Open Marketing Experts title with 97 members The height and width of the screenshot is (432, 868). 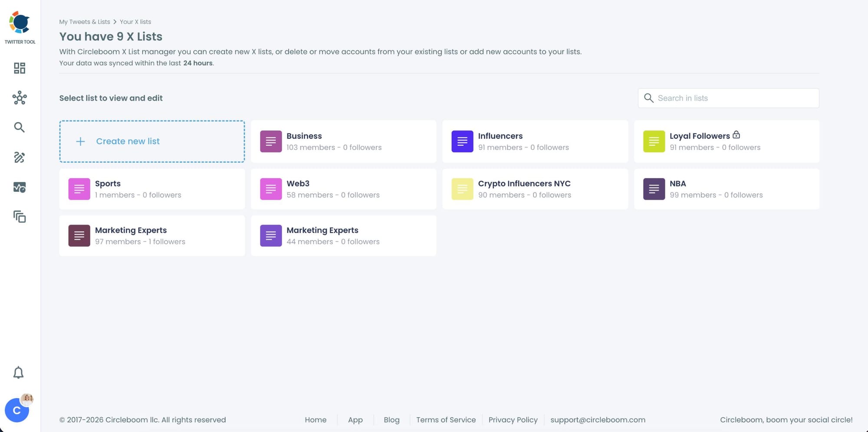click(x=131, y=230)
